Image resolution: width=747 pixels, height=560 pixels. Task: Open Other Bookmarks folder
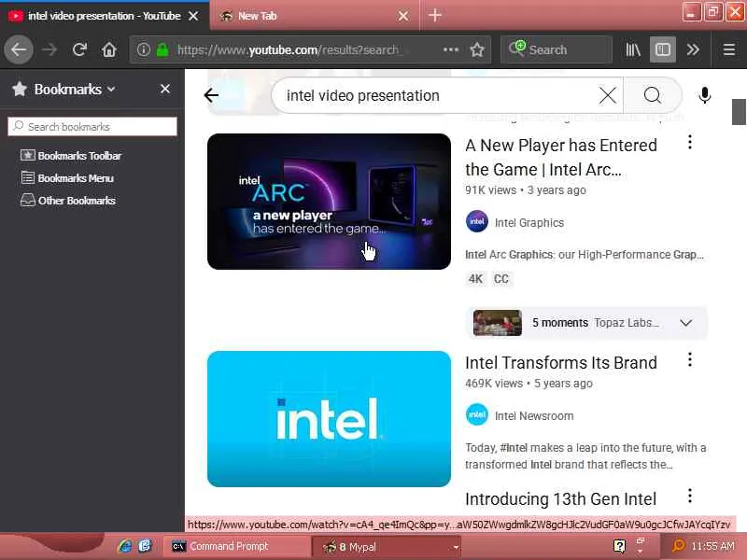pyautogui.click(x=68, y=201)
